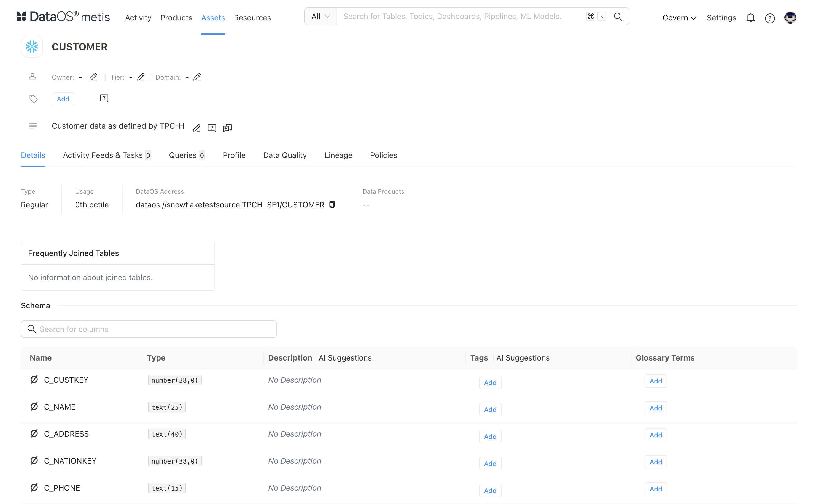813x504 pixels.
Task: Click the search magnifier icon in top bar
Action: [x=618, y=17]
